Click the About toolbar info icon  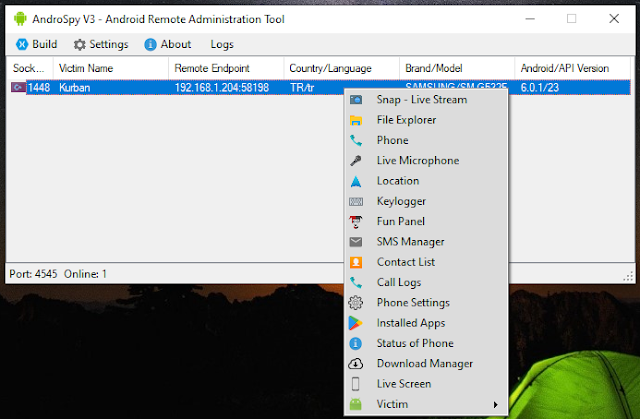[150, 44]
